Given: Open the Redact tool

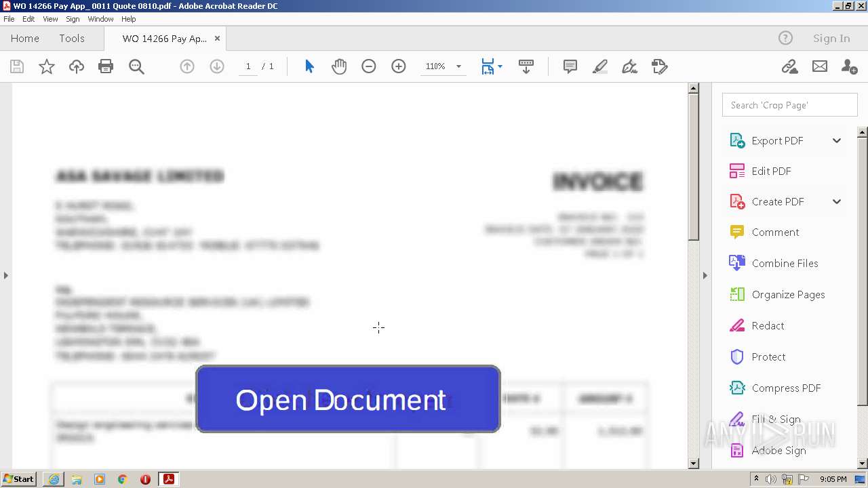Looking at the screenshot, I should pyautogui.click(x=757, y=325).
